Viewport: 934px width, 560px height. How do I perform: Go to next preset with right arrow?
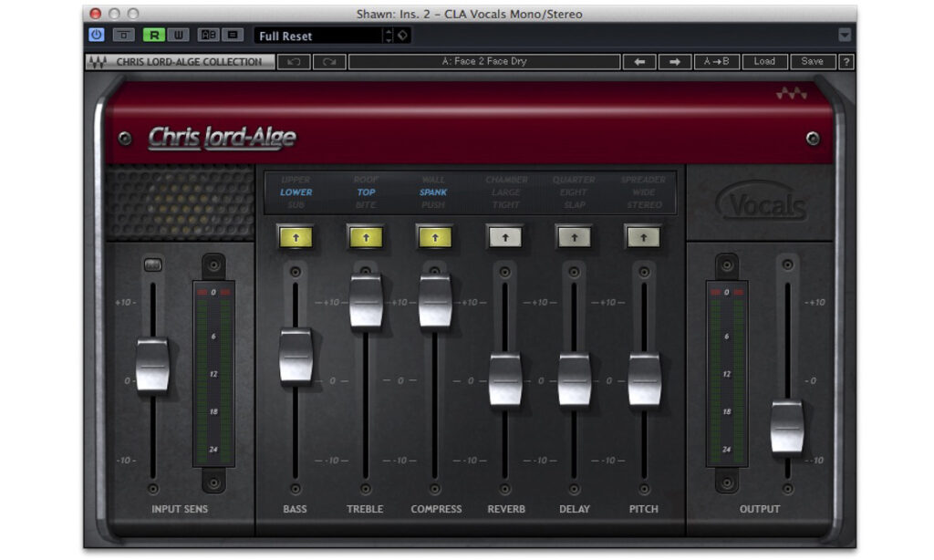pos(675,61)
